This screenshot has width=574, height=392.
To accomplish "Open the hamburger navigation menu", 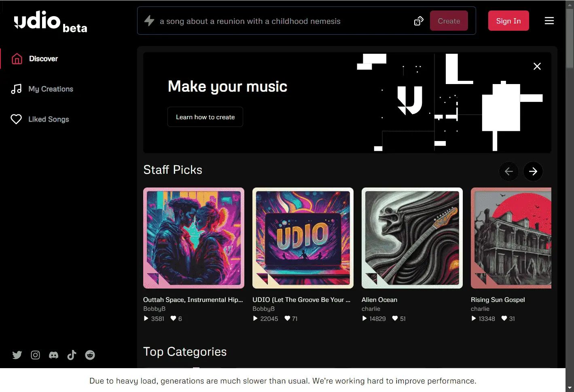I will point(549,21).
